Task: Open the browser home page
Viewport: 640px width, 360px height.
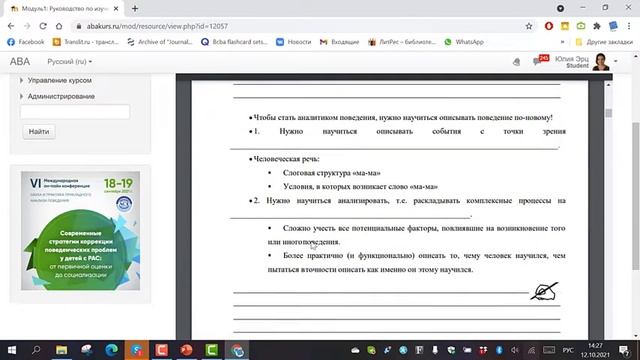Action: [59, 26]
